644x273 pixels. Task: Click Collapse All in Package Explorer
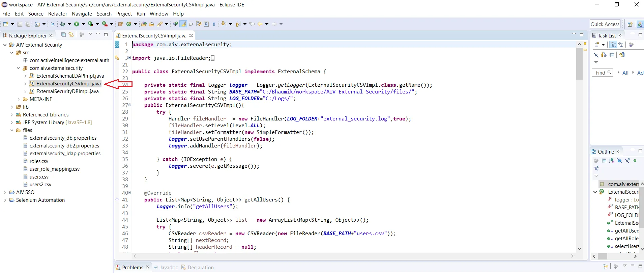coord(63,34)
